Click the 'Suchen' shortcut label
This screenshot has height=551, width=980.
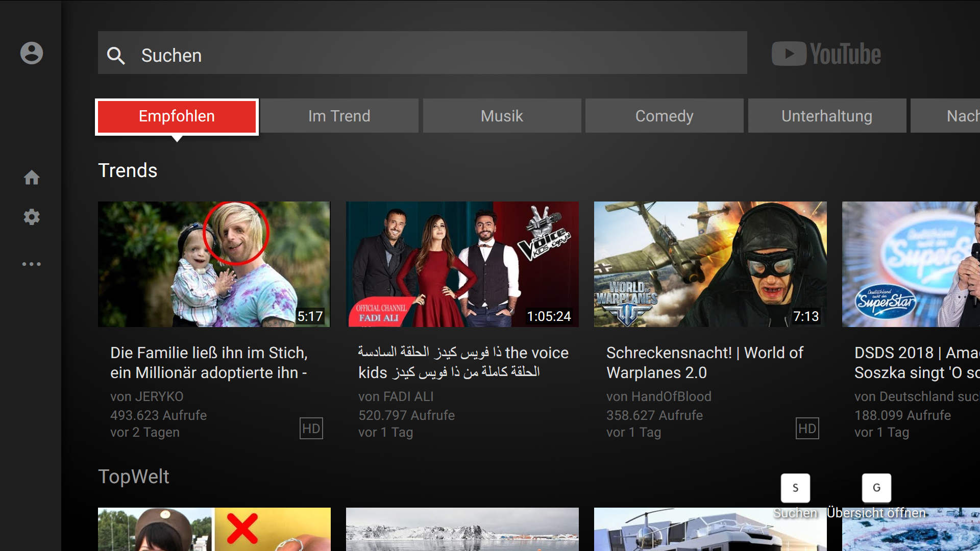(795, 513)
